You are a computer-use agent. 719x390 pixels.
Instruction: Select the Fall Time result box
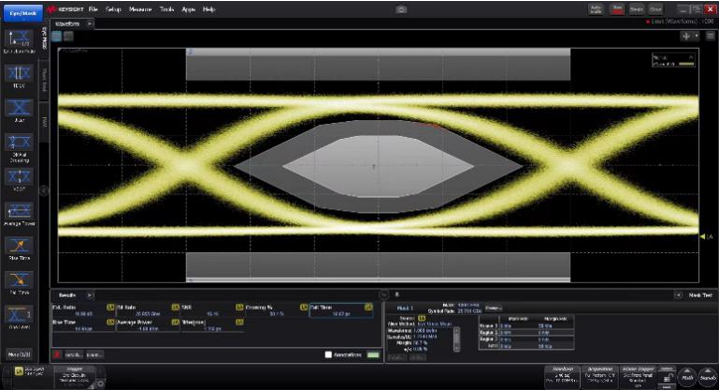[342, 311]
